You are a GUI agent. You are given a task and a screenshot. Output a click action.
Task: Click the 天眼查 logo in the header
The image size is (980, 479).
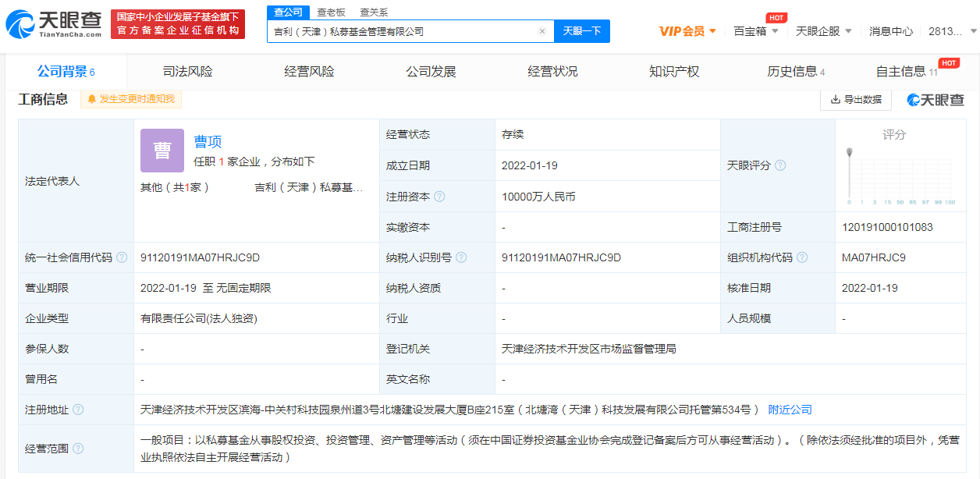(x=54, y=24)
